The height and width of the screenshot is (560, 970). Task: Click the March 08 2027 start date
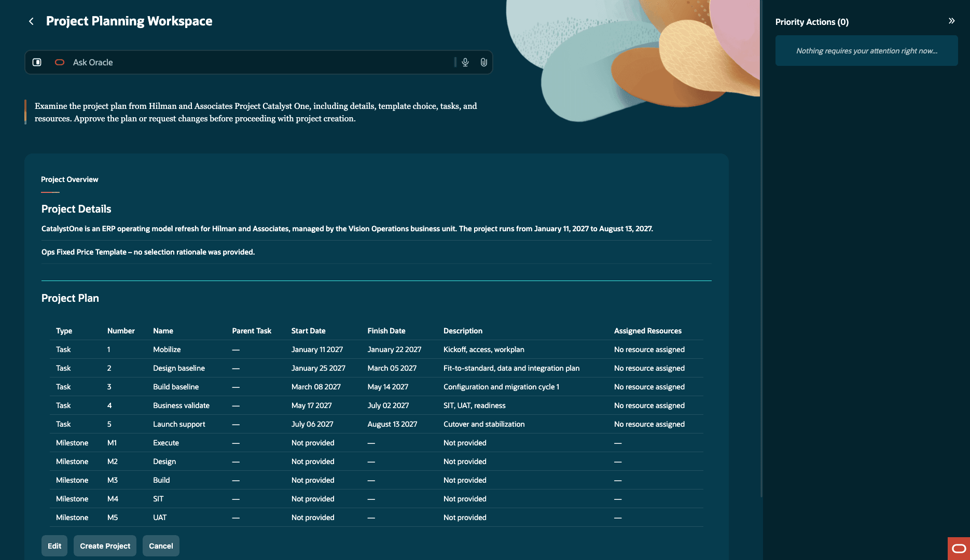point(316,387)
